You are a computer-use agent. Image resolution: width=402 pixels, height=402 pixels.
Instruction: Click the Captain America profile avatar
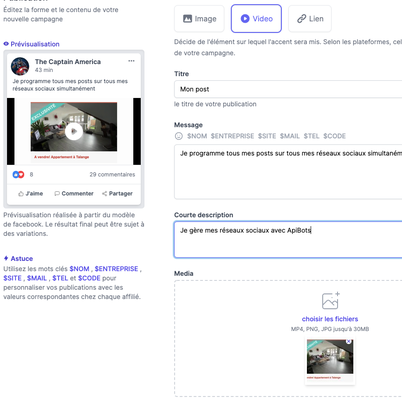20,66
